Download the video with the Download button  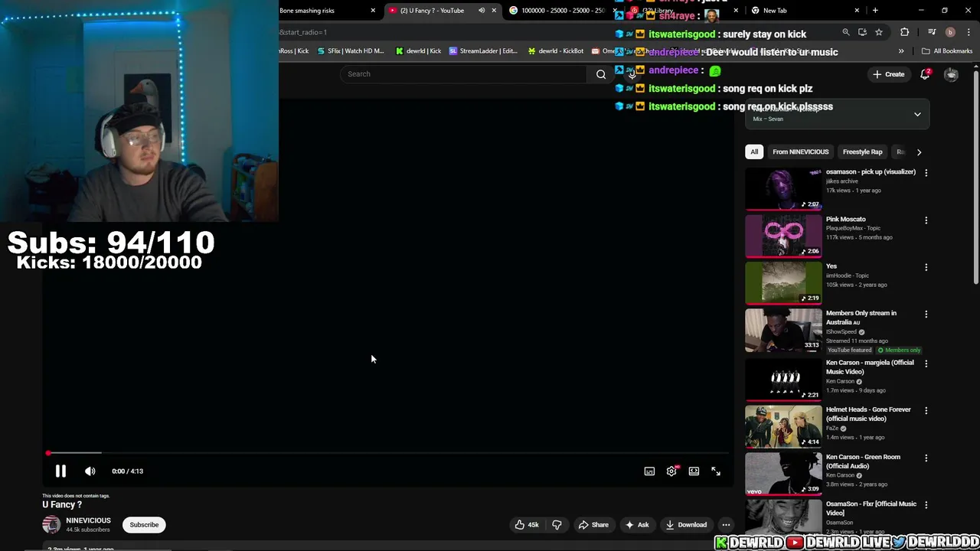[x=686, y=525]
